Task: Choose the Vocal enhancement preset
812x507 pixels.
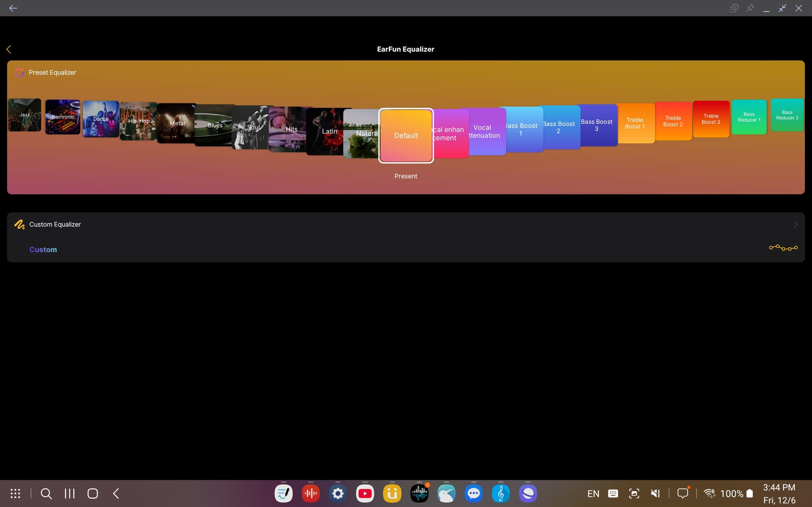Action: pos(451,134)
